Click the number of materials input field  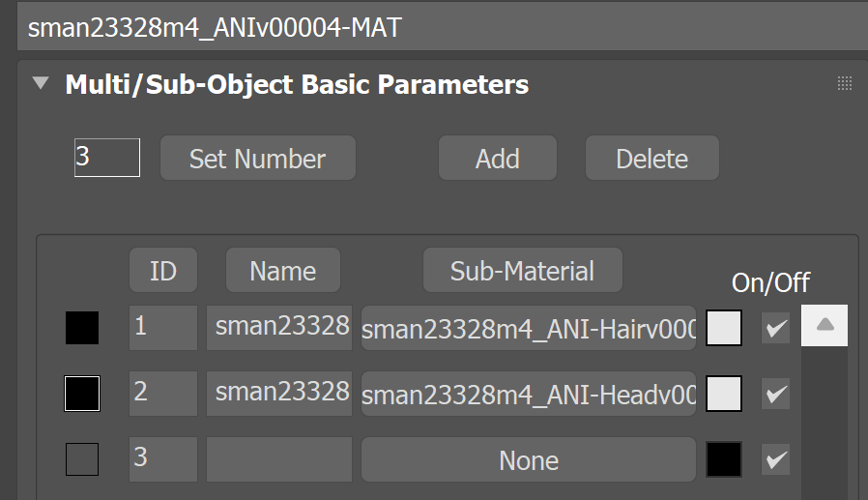coord(107,158)
